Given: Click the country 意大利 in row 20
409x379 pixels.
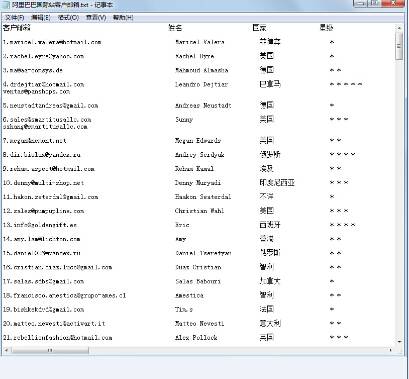Looking at the screenshot, I should click(x=270, y=323).
